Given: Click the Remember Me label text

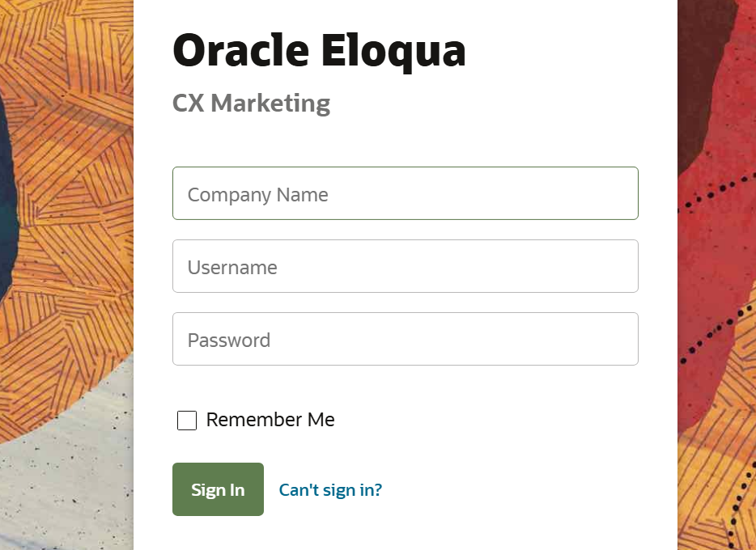Looking at the screenshot, I should coord(270,420).
